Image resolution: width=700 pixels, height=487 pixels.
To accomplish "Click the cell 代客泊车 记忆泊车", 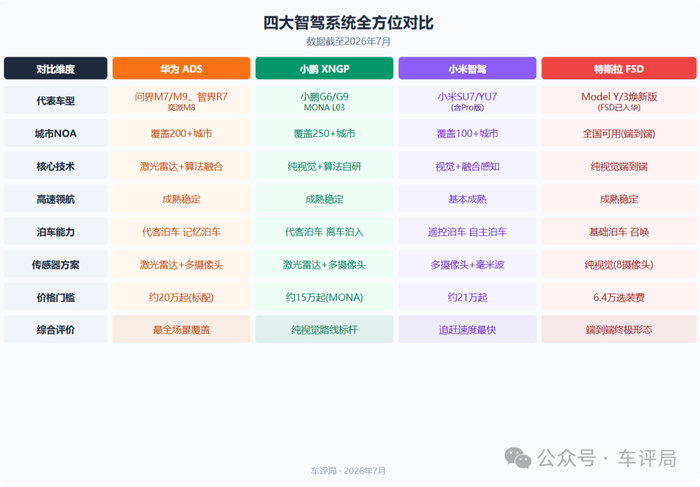I will [181, 231].
